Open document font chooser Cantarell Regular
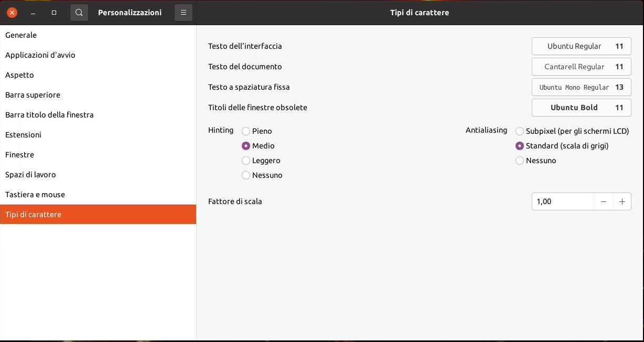Image resolution: width=644 pixels, height=342 pixels. 581,67
